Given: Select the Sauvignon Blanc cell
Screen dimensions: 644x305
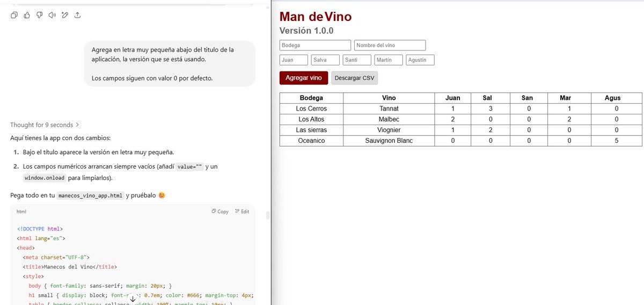Looking at the screenshot, I should point(389,141).
